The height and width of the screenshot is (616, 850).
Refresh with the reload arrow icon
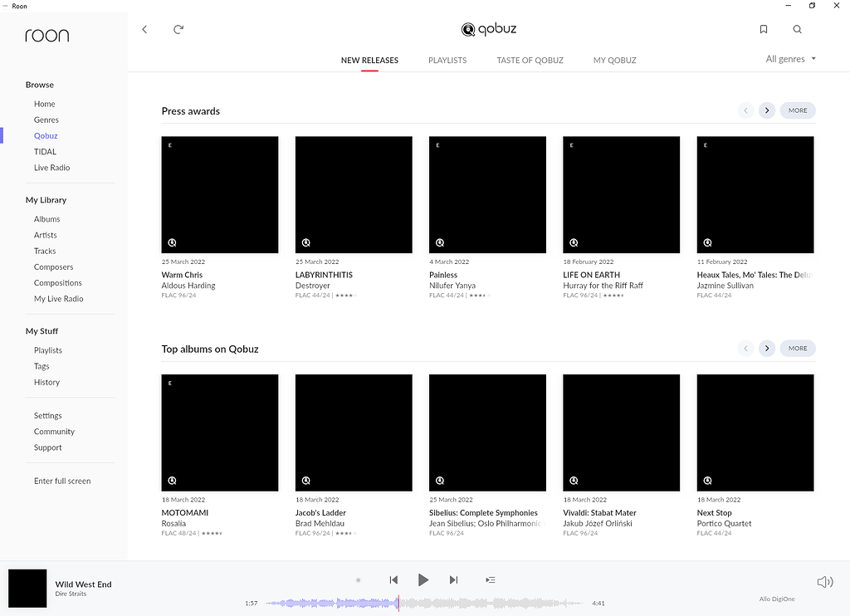click(x=178, y=29)
